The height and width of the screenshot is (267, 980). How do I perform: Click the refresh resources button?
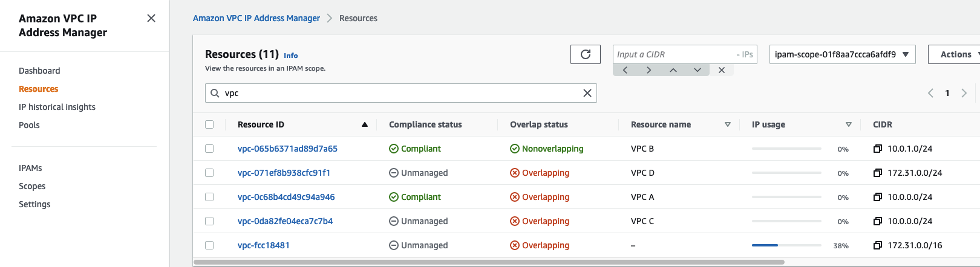[586, 54]
